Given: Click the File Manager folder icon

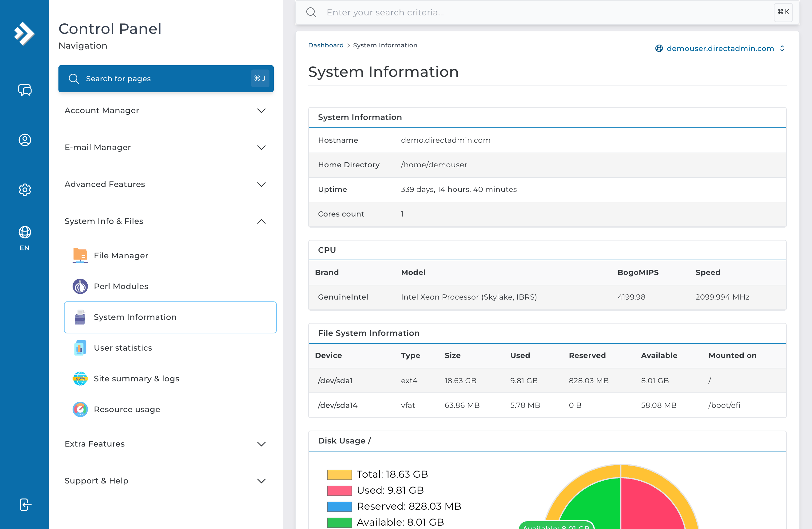Looking at the screenshot, I should click(80, 256).
